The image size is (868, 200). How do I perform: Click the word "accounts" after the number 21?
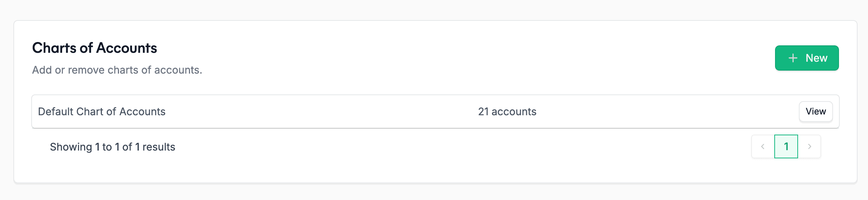(514, 112)
